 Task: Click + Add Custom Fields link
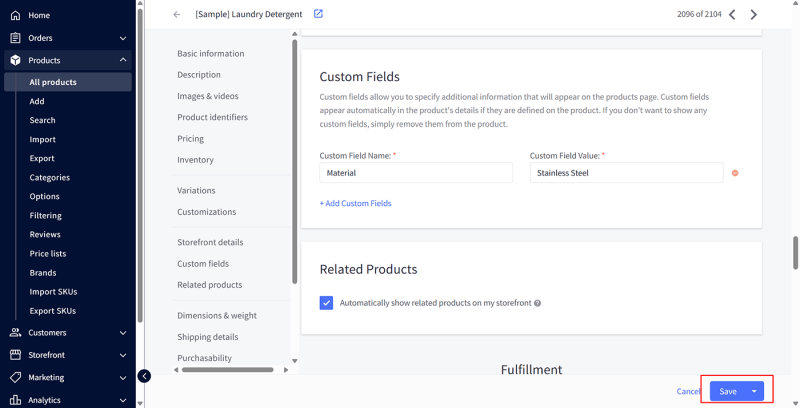click(x=356, y=203)
